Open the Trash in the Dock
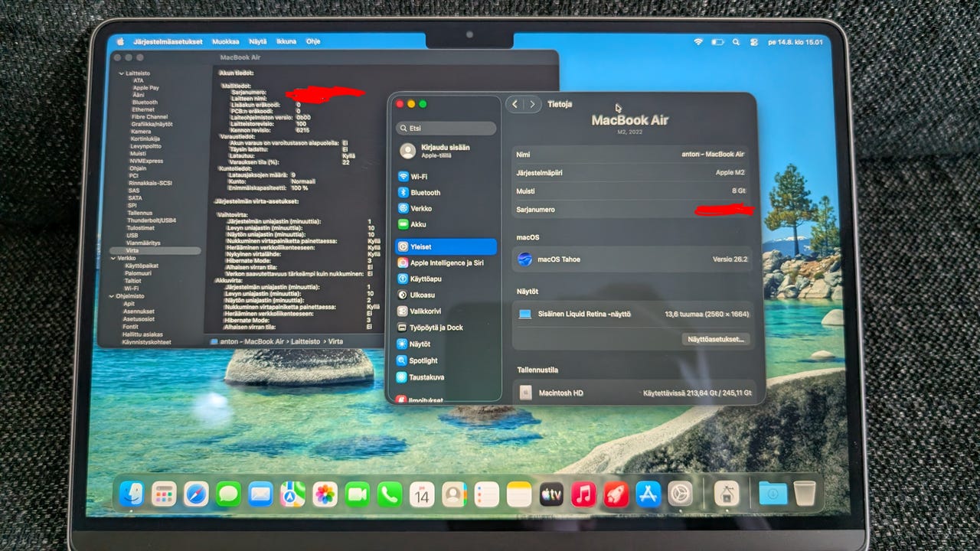The width and height of the screenshot is (980, 551). 805,494
